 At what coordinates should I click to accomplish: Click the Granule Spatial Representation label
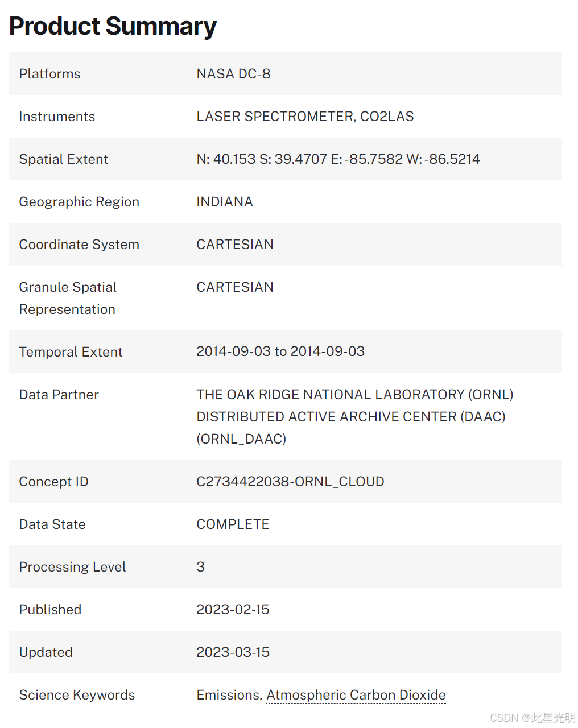pos(68,298)
